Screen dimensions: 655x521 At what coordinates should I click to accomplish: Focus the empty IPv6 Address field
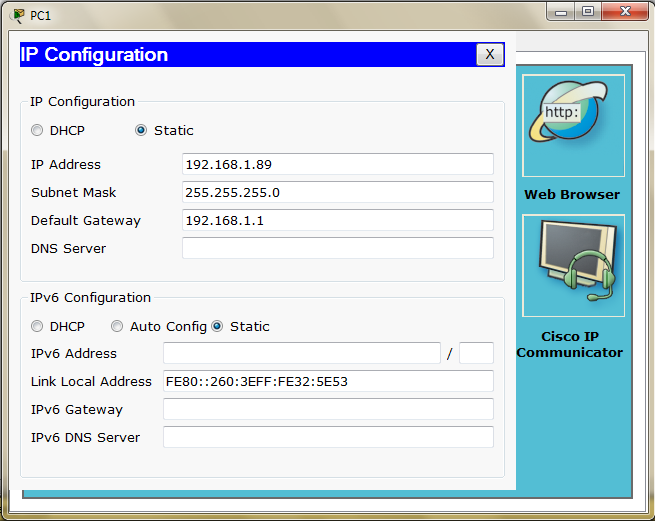point(302,353)
